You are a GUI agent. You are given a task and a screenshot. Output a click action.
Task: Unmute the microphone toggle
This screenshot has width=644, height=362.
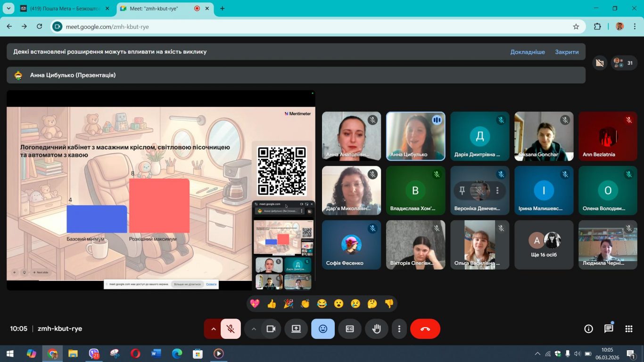point(231,329)
